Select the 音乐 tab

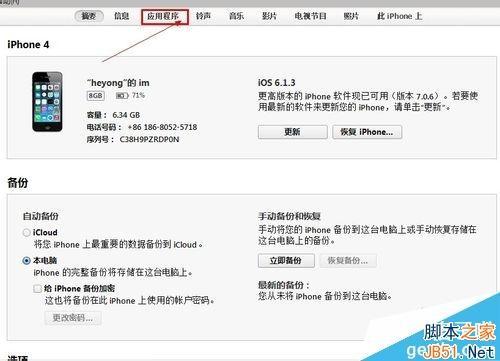tap(236, 16)
